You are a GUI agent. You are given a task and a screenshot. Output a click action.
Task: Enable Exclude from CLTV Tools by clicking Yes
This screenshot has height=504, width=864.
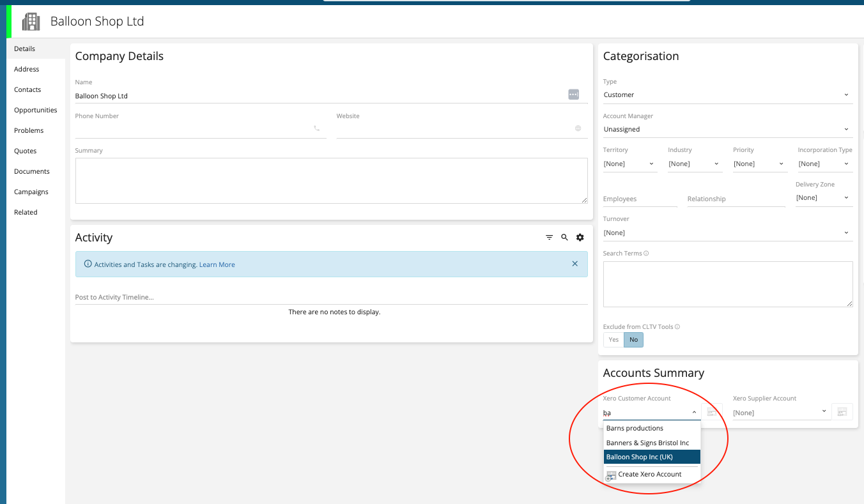coord(613,339)
